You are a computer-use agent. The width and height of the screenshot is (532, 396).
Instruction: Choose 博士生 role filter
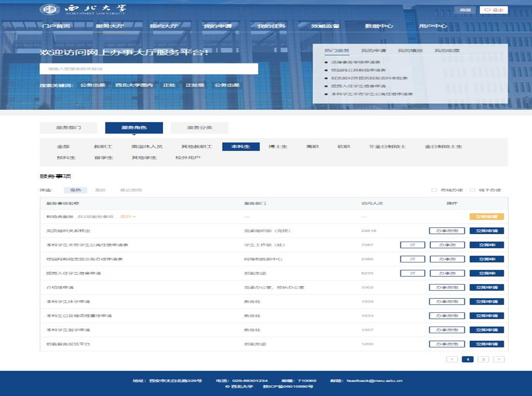click(278, 147)
